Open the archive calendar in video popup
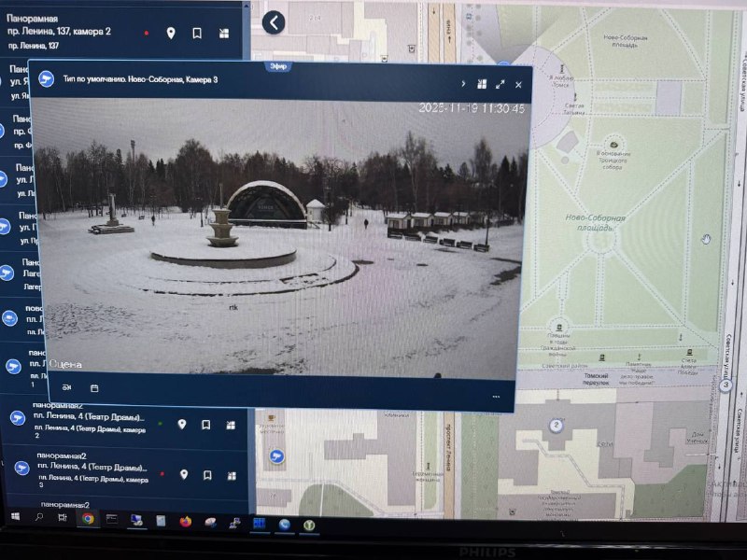The image size is (747, 560). click(x=94, y=387)
